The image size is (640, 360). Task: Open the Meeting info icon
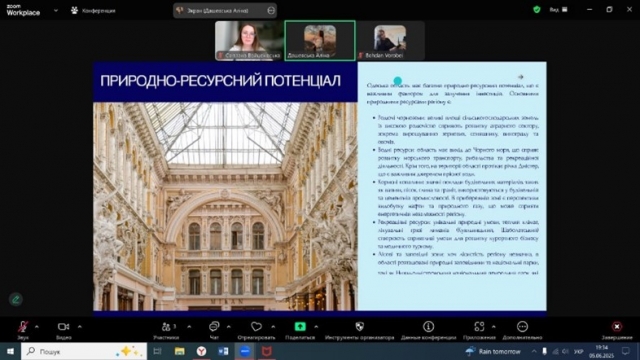pyautogui.click(x=428, y=327)
